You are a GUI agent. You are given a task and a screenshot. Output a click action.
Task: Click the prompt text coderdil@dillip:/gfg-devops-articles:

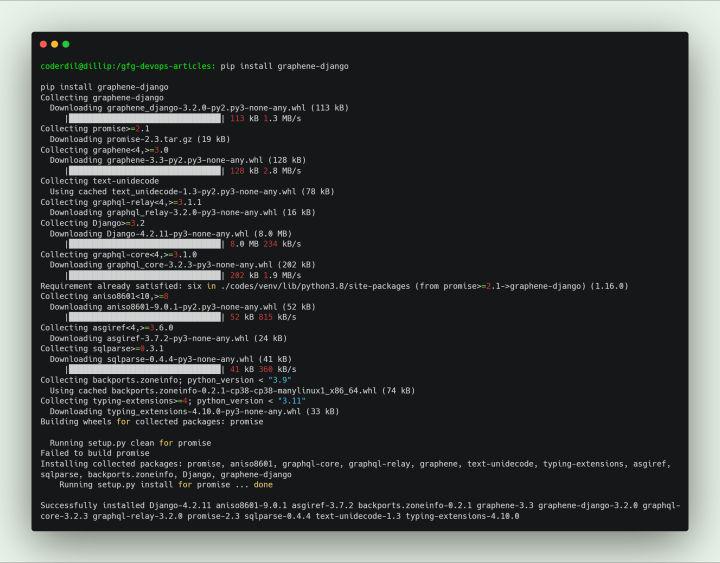[x=128, y=66]
